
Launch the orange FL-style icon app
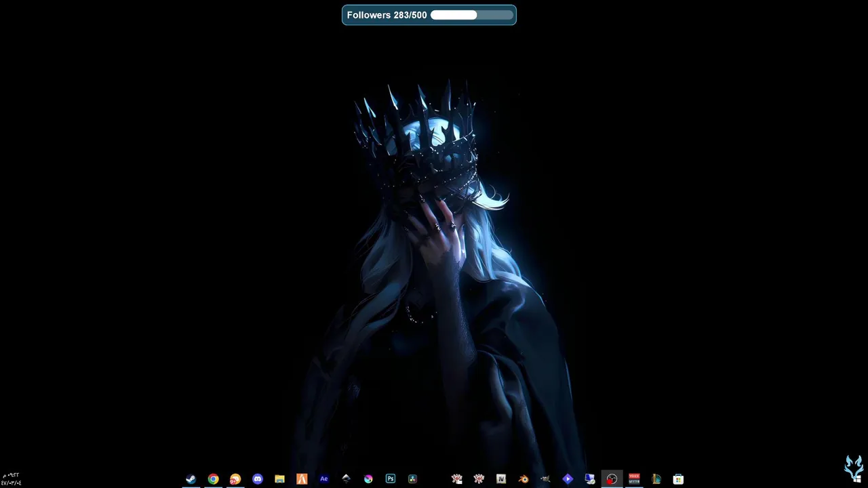(302, 479)
